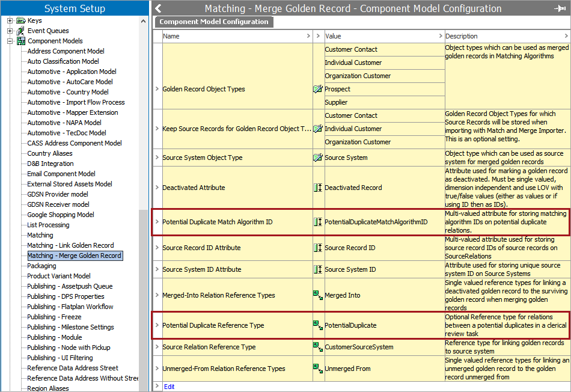
Task: Click the up arrow of the tree scrollbar
Action: point(144,21)
